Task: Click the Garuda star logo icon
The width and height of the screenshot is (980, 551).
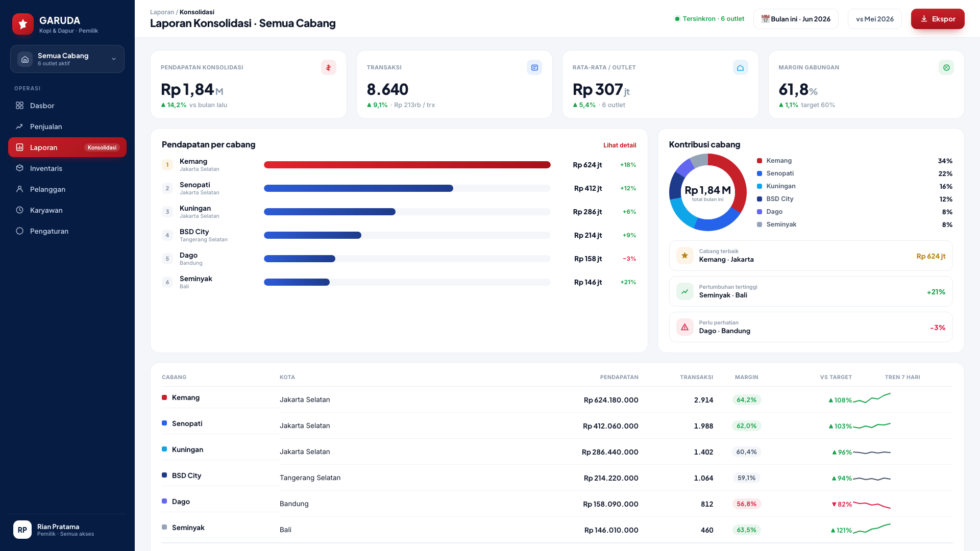Action: coord(23,24)
